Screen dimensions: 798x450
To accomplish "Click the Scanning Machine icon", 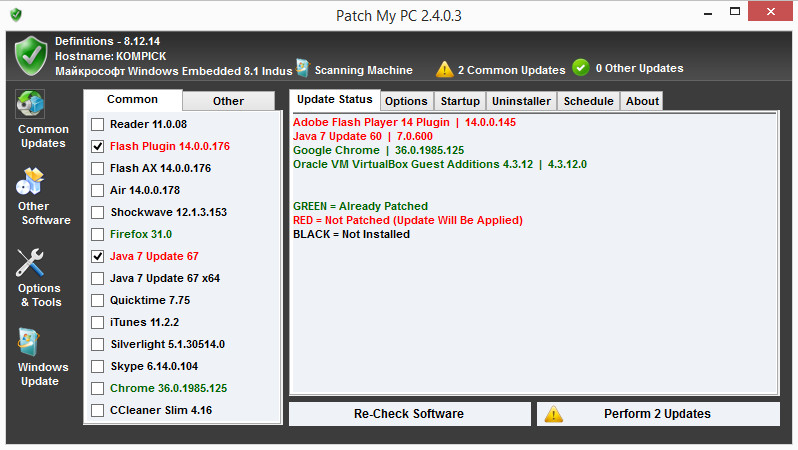I will tap(303, 68).
